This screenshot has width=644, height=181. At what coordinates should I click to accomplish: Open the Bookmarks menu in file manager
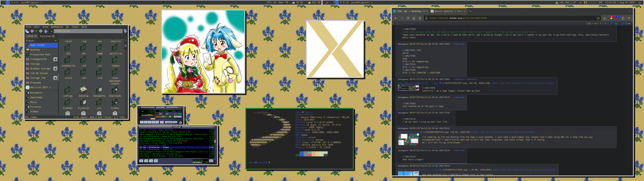click(57, 27)
